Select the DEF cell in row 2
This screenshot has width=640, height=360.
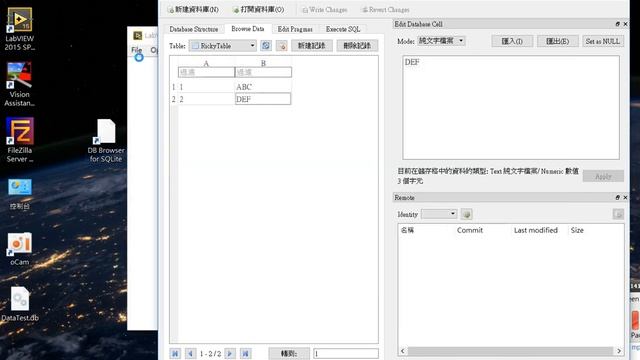point(263,99)
